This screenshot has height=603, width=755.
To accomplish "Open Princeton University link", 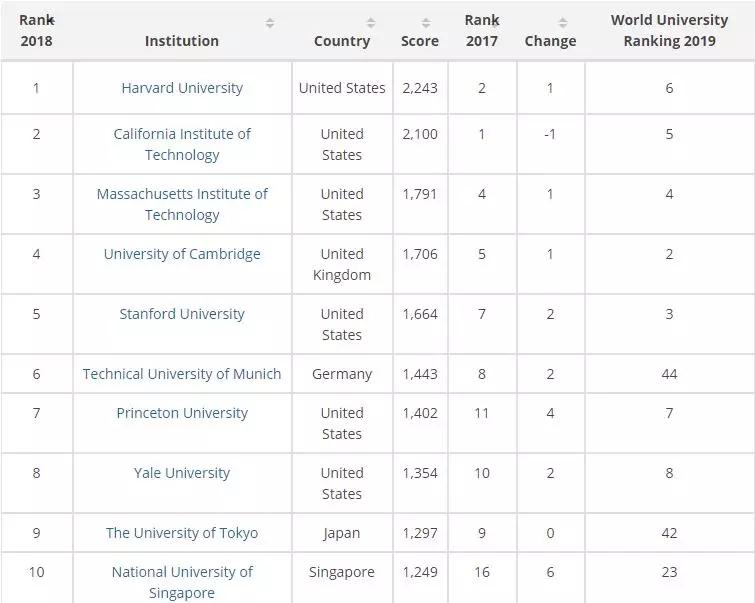I will click(182, 413).
